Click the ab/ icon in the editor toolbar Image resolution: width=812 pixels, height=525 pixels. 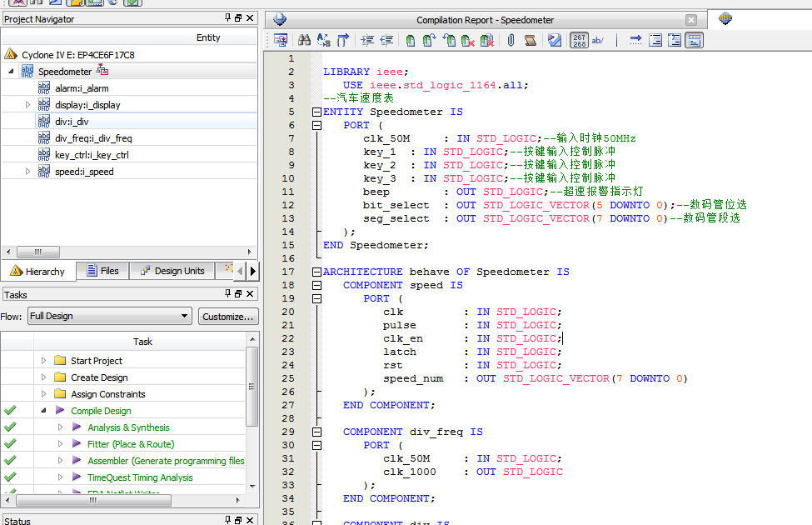click(x=598, y=40)
